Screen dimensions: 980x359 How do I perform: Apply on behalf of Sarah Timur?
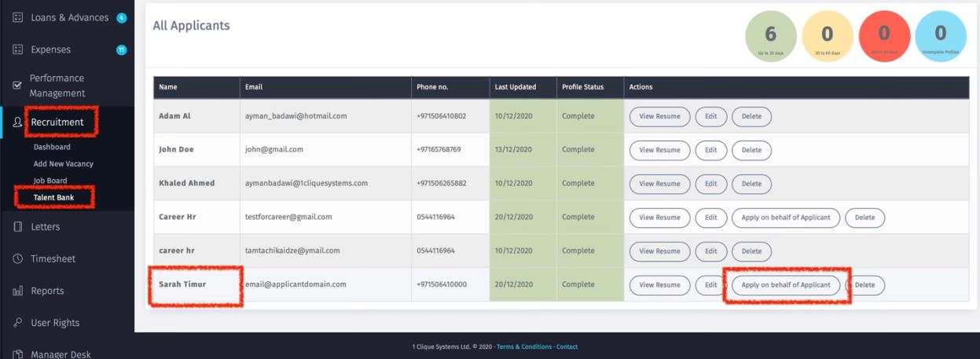[785, 285]
